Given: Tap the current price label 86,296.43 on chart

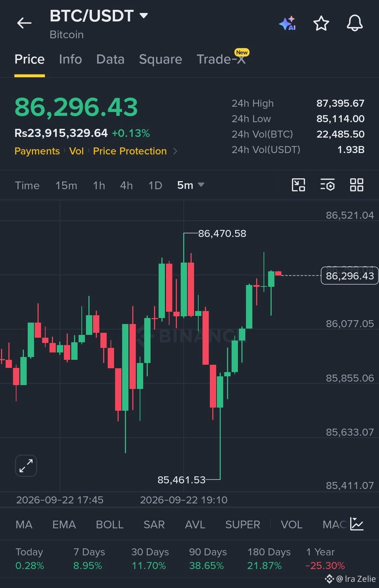Looking at the screenshot, I should click(350, 276).
